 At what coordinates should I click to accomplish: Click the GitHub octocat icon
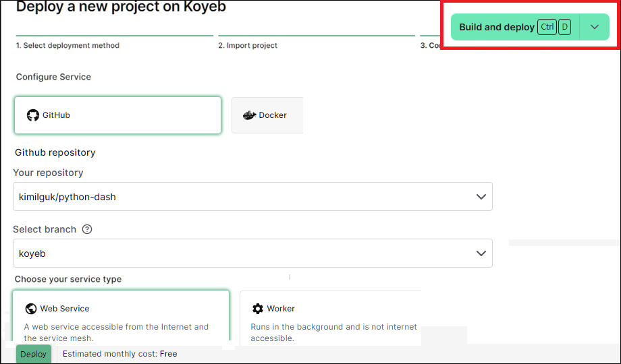(x=33, y=115)
